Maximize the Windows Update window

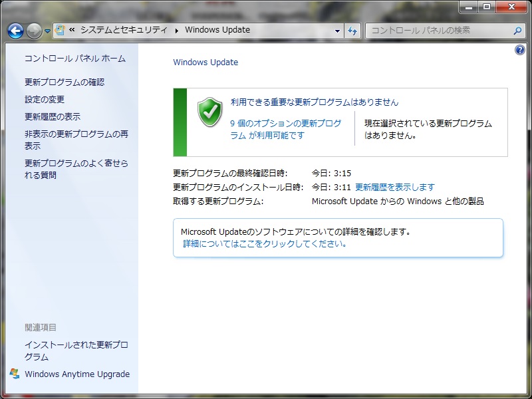coord(487,7)
